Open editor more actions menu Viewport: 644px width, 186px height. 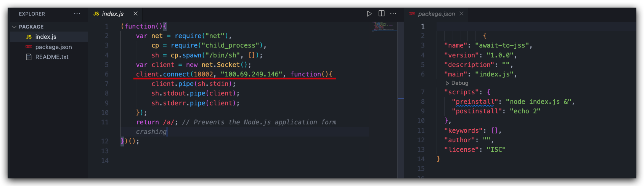click(393, 14)
